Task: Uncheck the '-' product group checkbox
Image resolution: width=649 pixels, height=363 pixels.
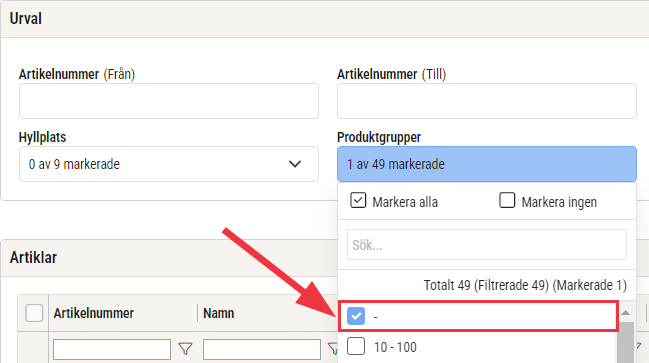Action: [356, 316]
